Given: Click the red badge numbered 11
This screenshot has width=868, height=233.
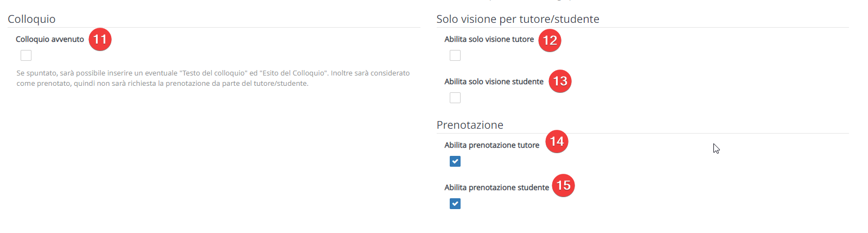Looking at the screenshot, I should (x=100, y=40).
